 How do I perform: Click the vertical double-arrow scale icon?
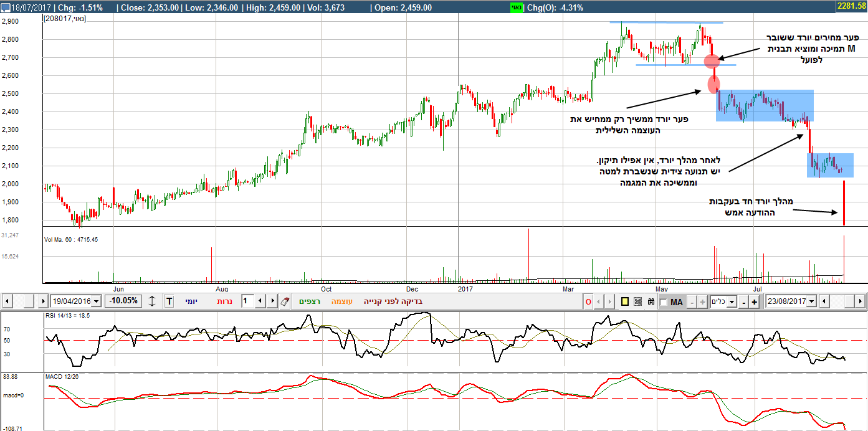[153, 301]
